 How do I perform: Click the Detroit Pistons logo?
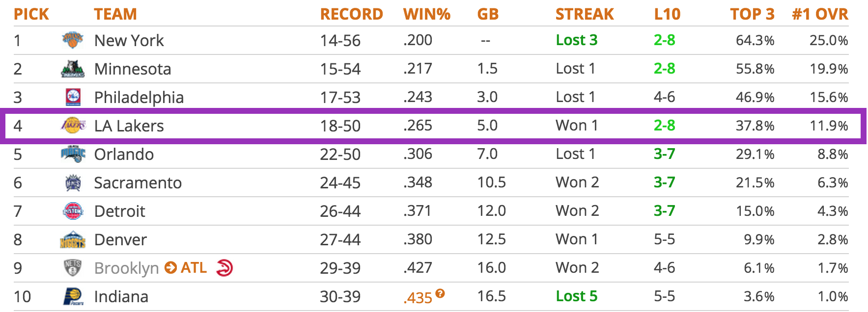click(73, 211)
